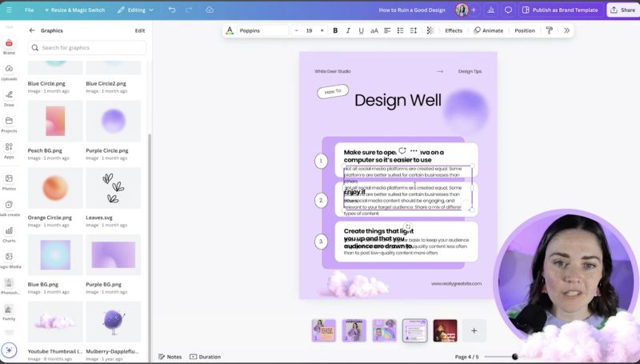Click the How to Ruin a Good Design title

[412, 10]
